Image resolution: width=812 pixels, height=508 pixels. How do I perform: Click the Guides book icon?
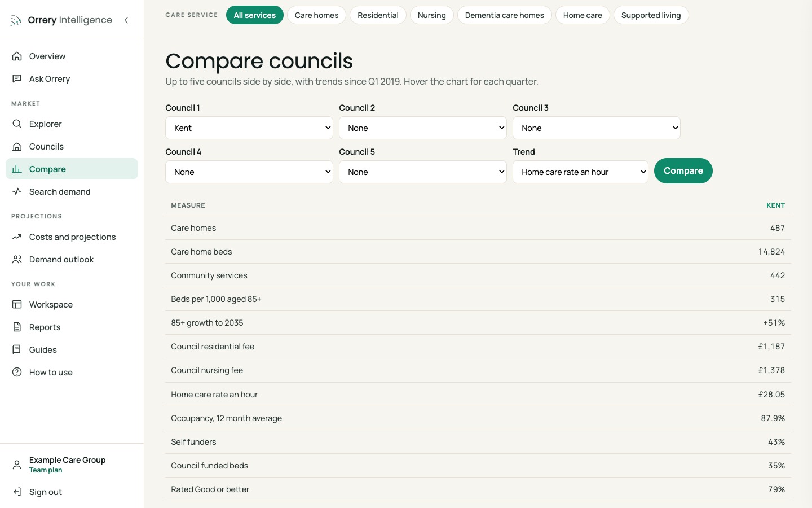(x=17, y=350)
